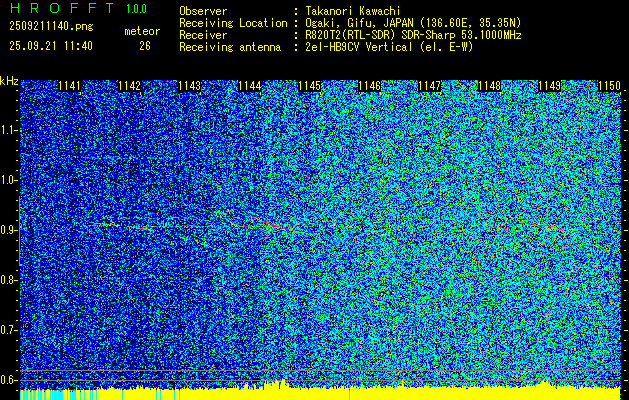
Task: Click the 1141 time marker
Action: 69,86
